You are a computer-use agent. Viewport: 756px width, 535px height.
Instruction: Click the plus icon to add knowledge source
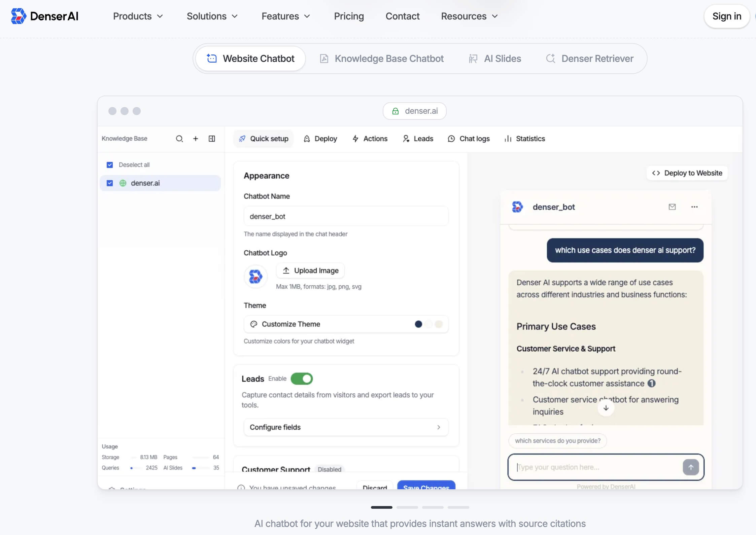pyautogui.click(x=196, y=139)
